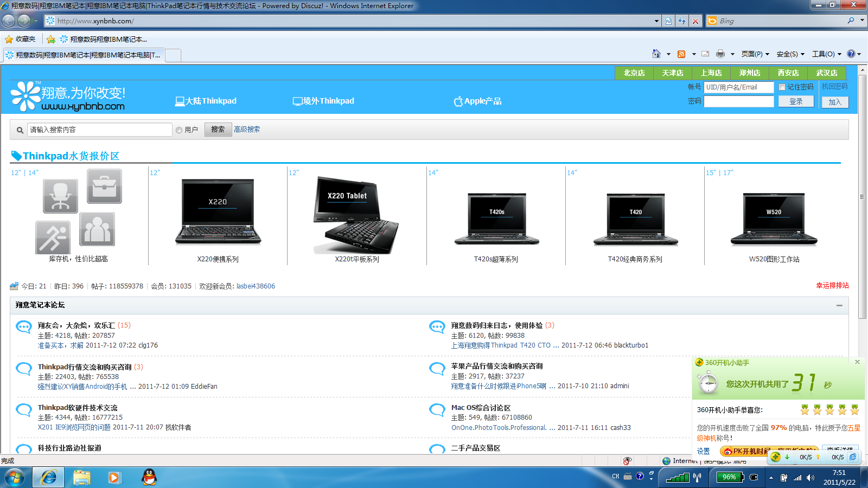868x488 pixels.
Task: Click the Compatibility View icon in address bar
Action: pyautogui.click(x=668, y=21)
